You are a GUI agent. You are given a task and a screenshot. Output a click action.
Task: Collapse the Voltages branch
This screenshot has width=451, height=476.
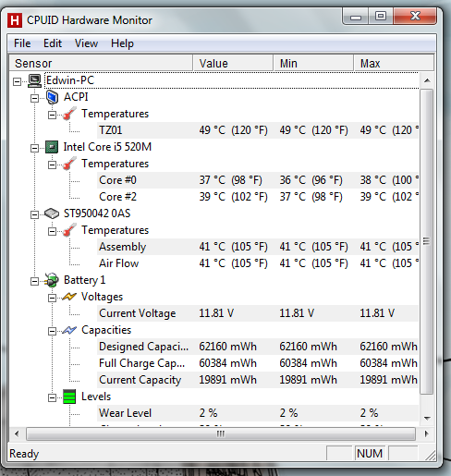pos(52,298)
